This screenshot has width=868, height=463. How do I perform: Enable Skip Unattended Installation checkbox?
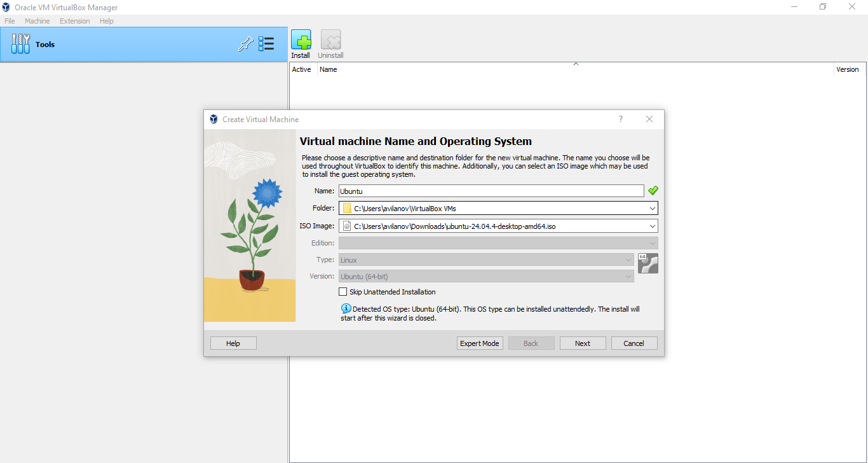(343, 292)
